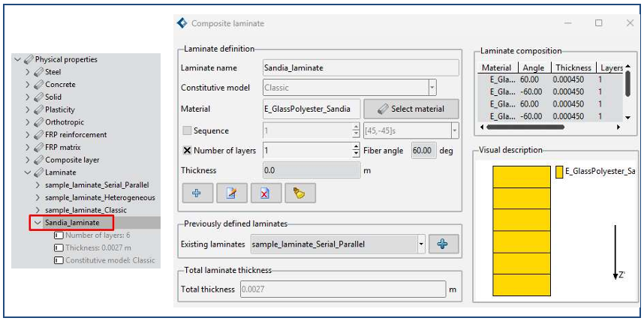The width and height of the screenshot is (644, 321).
Task: Add existing laminate with plus button
Action: click(443, 244)
